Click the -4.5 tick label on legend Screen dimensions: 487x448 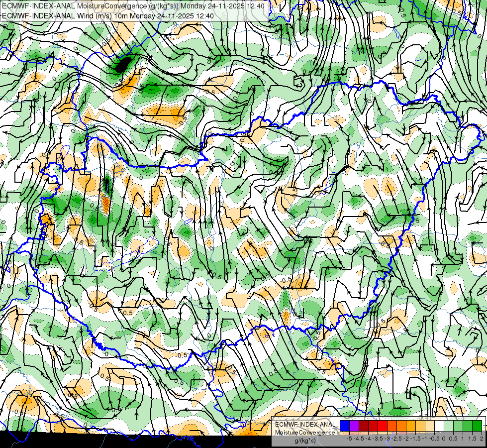(359, 439)
